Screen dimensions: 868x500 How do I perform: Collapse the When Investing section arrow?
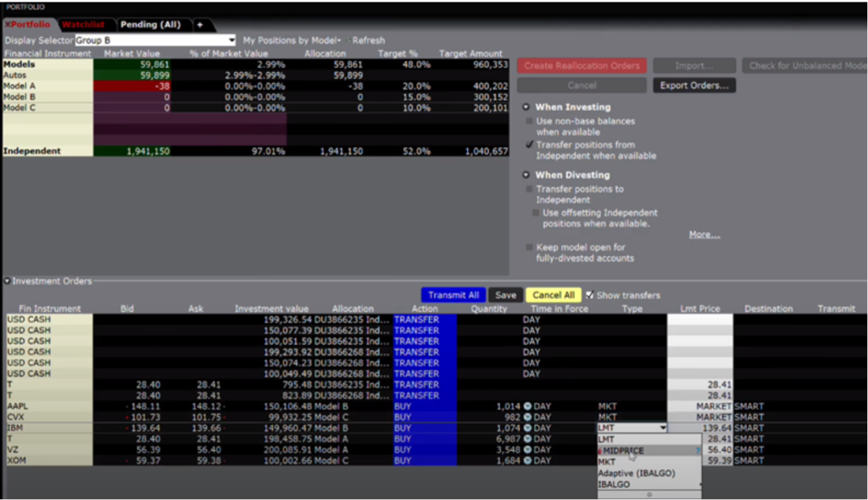[x=526, y=108]
